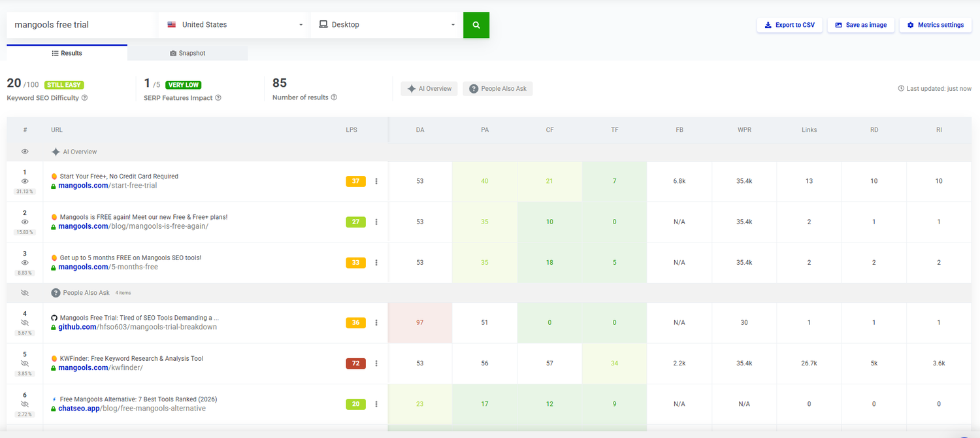Click the People Also Ask row question icon
980x438 pixels.
(x=56, y=293)
